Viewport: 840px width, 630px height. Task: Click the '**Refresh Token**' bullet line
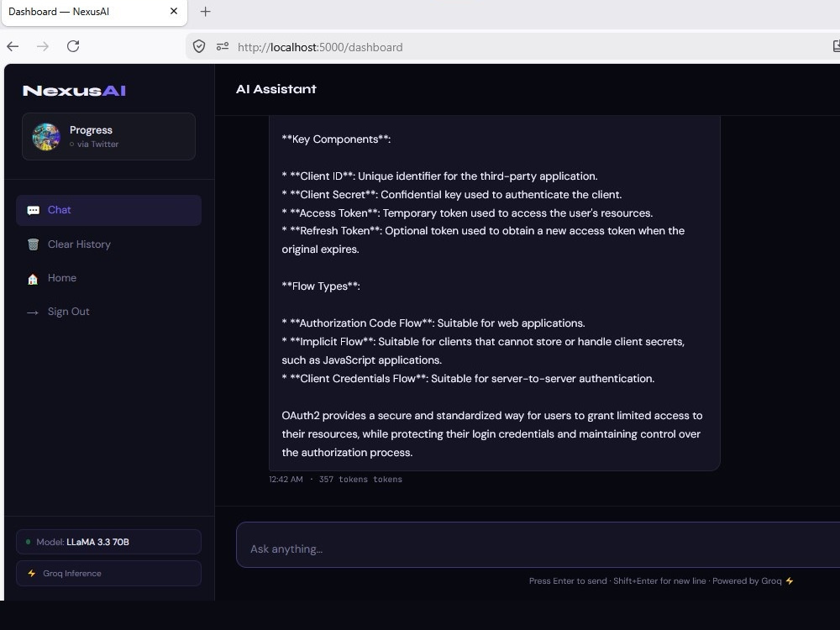(x=483, y=240)
